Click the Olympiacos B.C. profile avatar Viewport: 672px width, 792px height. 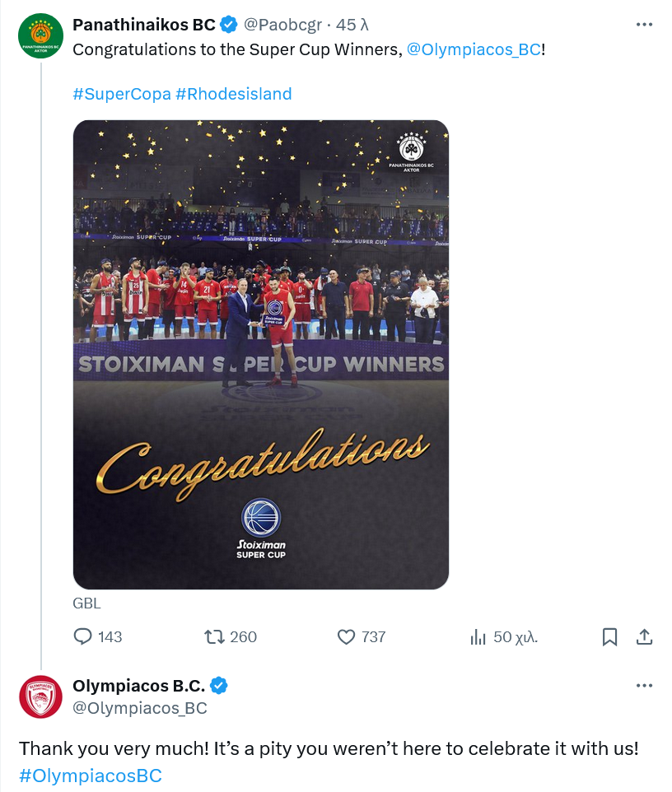40,696
